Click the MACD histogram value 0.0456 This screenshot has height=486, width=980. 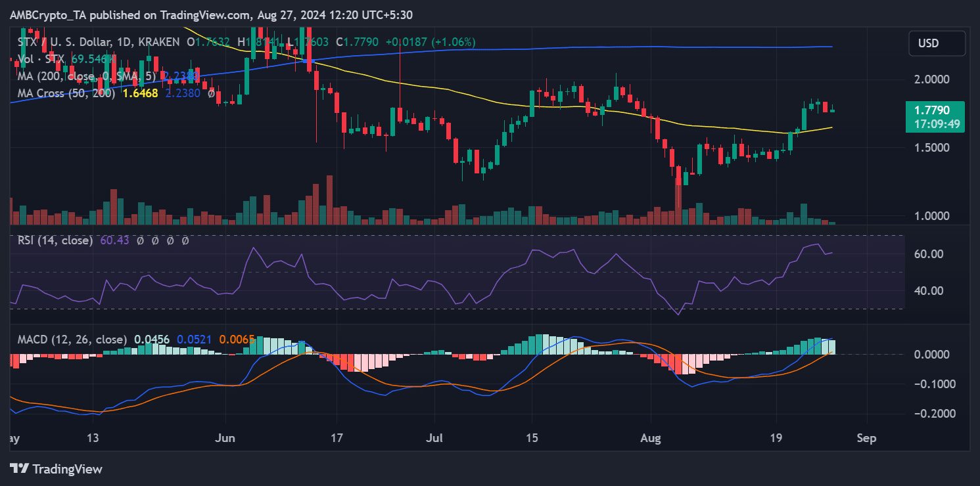[152, 340]
